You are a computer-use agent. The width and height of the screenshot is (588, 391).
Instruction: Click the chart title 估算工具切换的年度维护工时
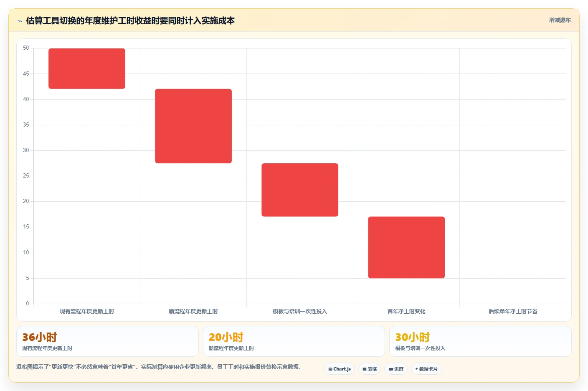pos(130,20)
